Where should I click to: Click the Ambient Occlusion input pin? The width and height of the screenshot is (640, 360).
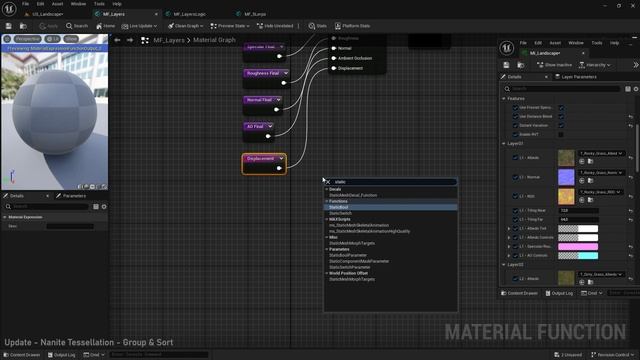pos(334,58)
